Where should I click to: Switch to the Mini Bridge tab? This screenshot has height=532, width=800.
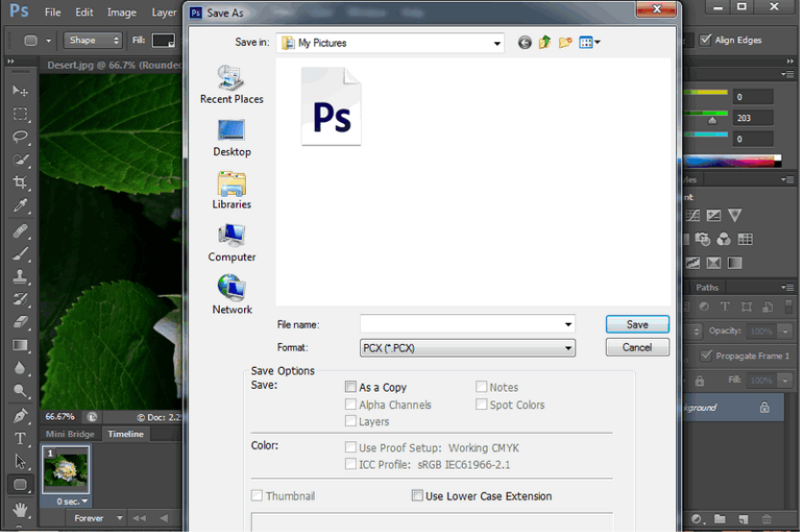pos(70,434)
